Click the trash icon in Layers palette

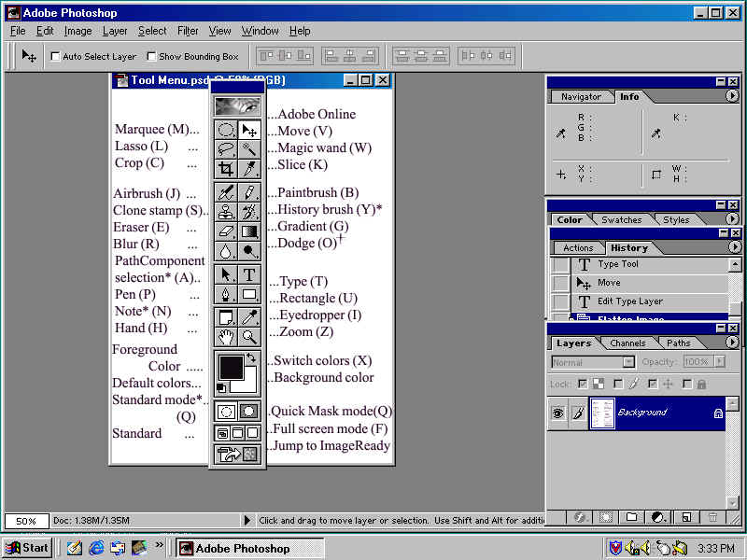[x=712, y=517]
